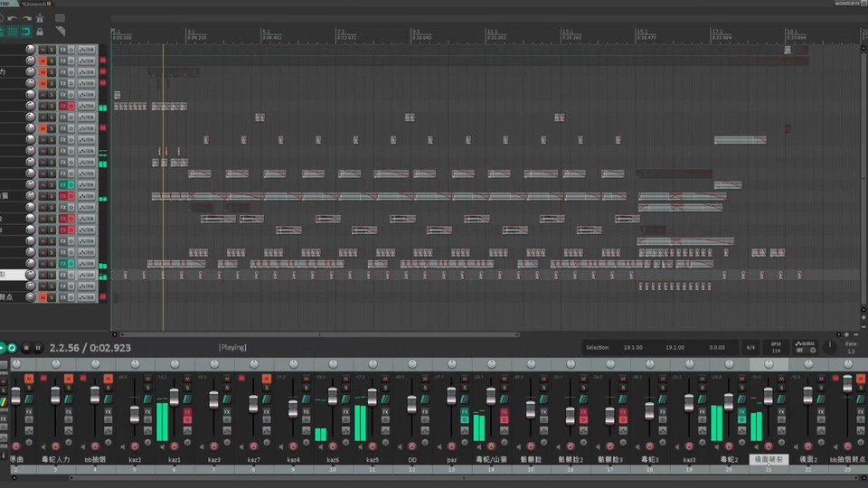Open the global automation override menu
Viewport: 868px width, 488px height.
click(x=804, y=347)
